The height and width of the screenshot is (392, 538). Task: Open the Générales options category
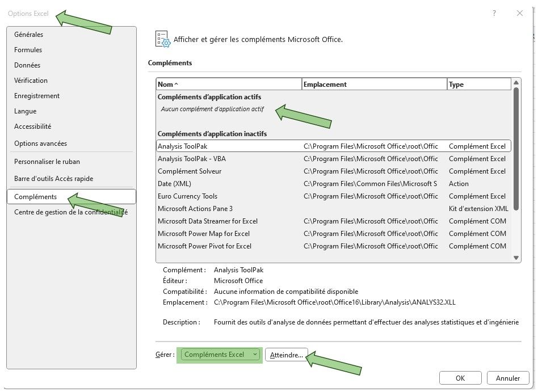pyautogui.click(x=29, y=35)
